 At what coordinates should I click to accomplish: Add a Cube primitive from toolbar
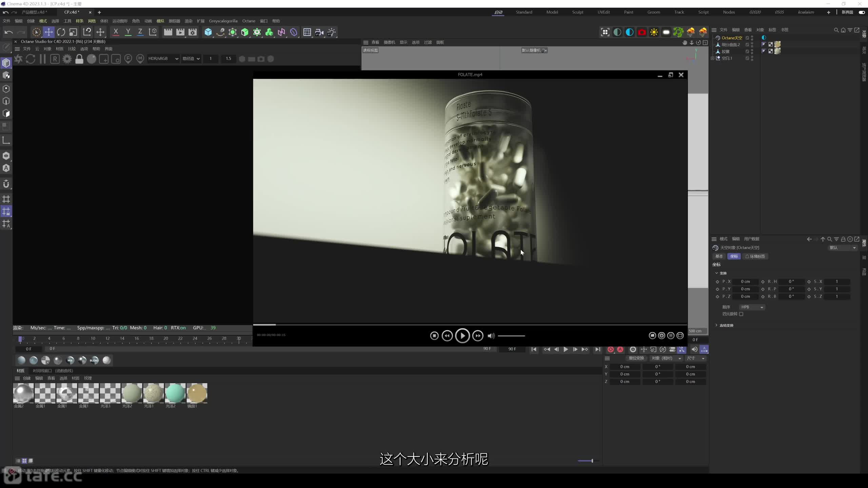208,32
